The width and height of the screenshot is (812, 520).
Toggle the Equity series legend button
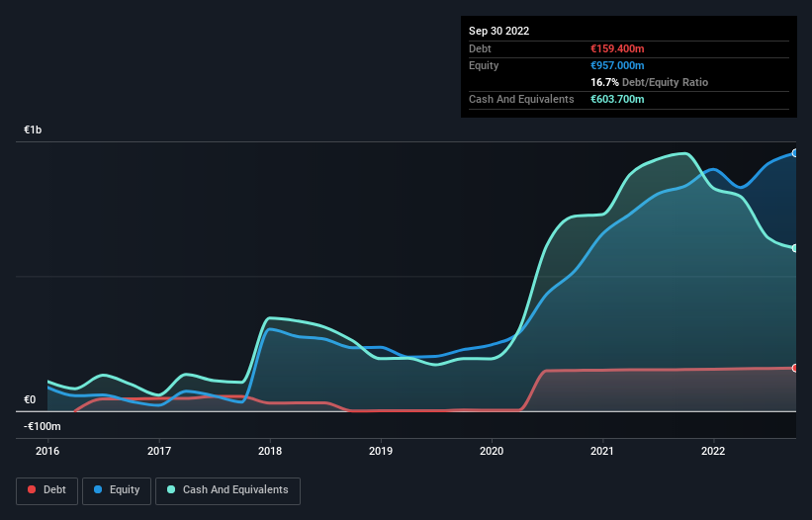[117, 490]
